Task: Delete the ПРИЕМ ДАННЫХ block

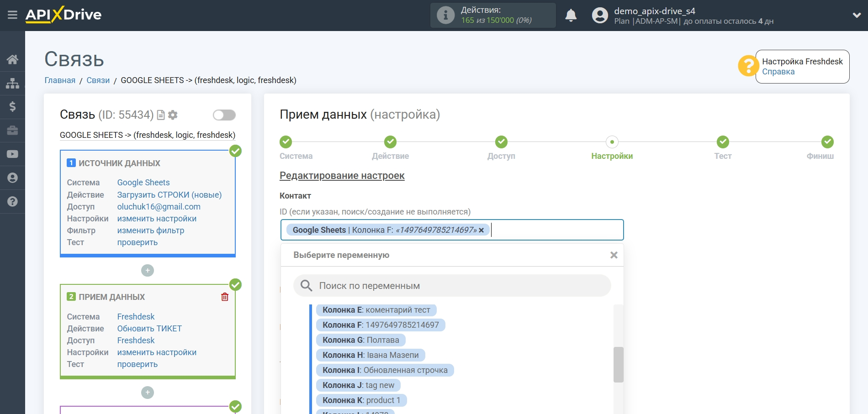Action: pyautogui.click(x=225, y=297)
